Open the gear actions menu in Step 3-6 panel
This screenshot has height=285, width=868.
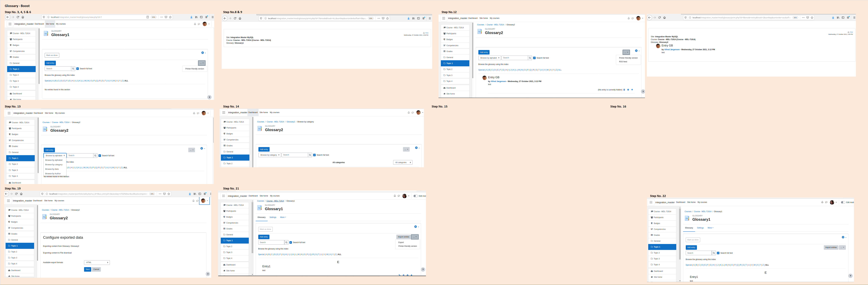point(203,53)
